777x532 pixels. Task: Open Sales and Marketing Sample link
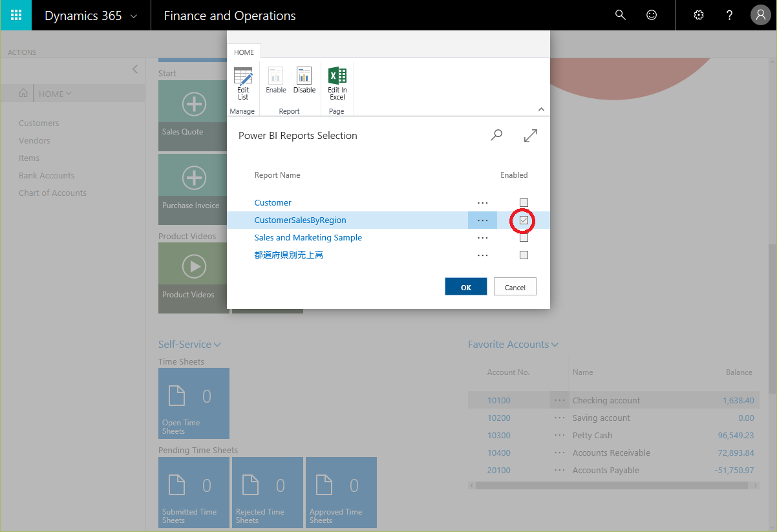pos(308,238)
